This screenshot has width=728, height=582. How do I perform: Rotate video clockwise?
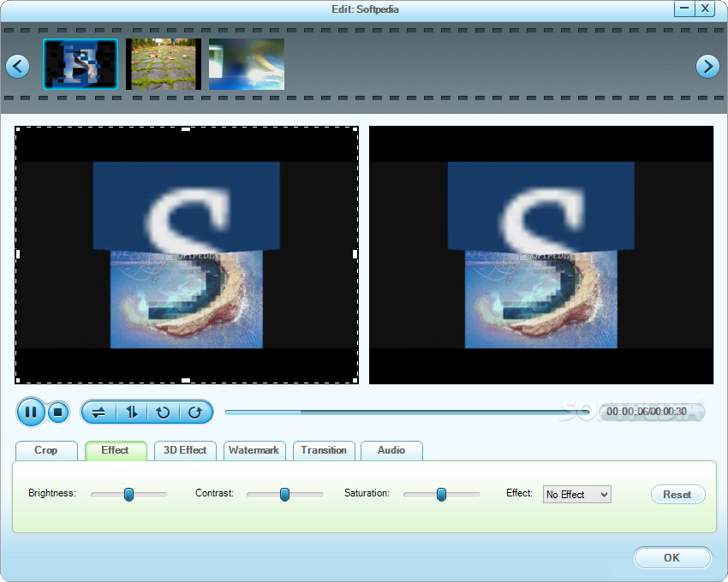click(195, 413)
